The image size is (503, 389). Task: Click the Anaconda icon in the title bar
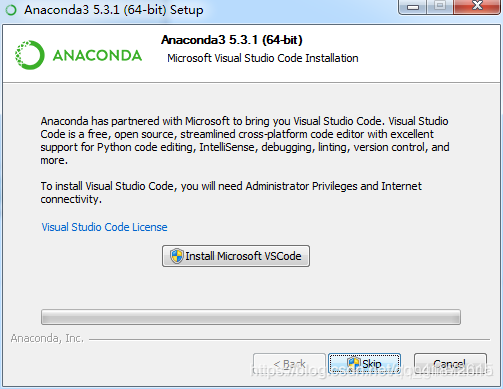(11, 10)
